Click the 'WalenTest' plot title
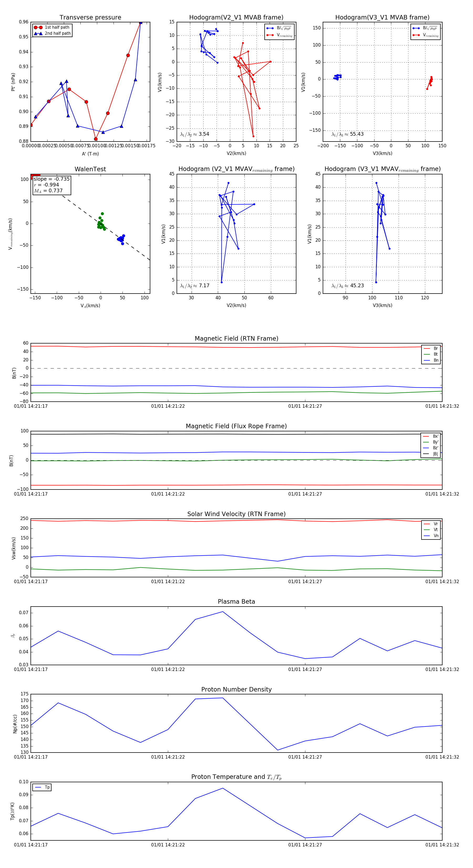Image resolution: width=473 pixels, height=868 pixels. [x=90, y=169]
